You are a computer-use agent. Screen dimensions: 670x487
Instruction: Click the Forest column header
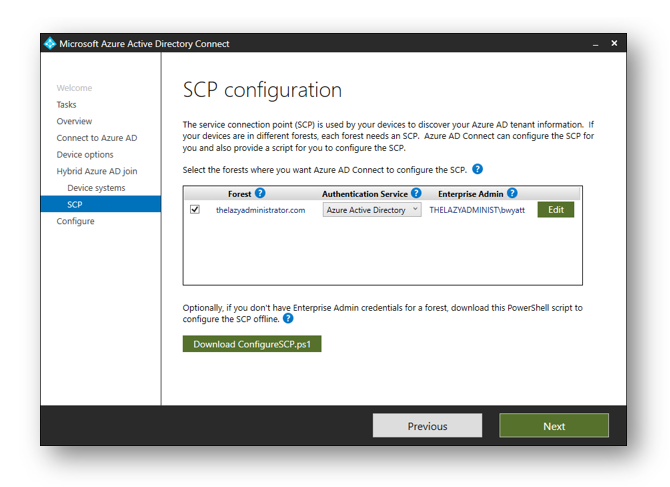click(x=239, y=194)
